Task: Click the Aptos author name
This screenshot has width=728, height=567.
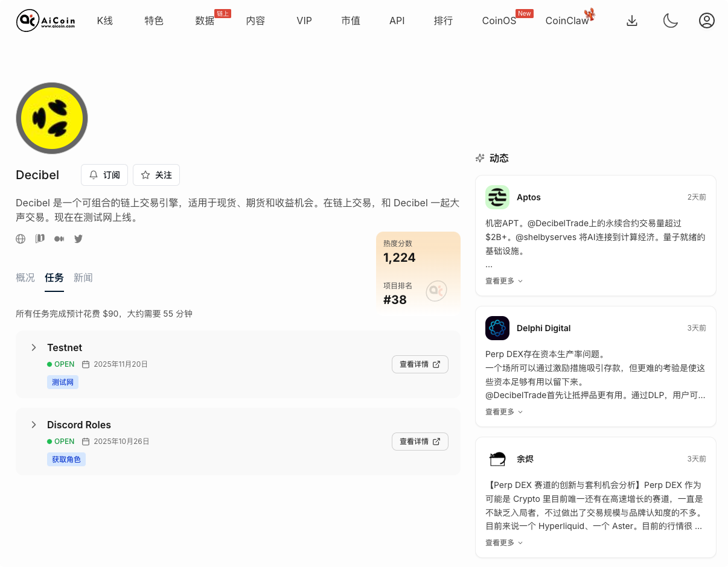Action: point(529,197)
